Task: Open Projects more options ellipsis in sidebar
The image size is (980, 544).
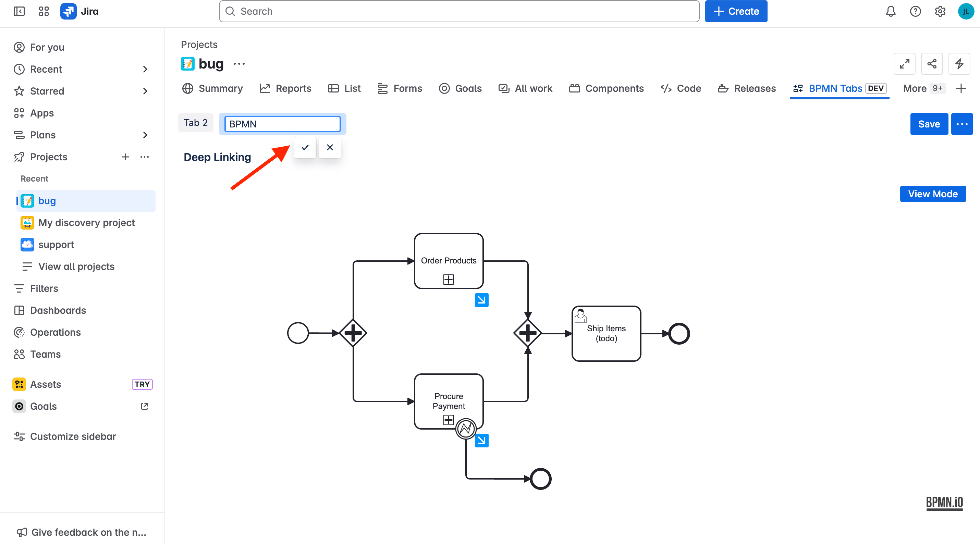Action: click(145, 157)
